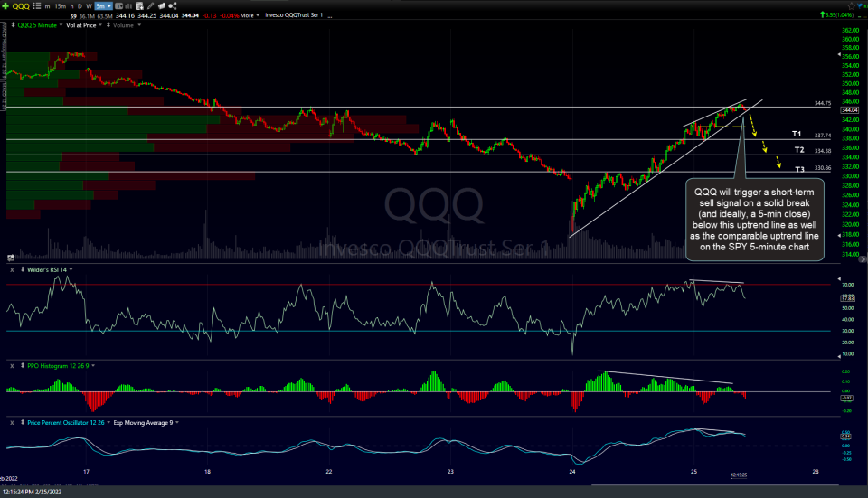868x498 pixels.
Task: Select the hourly (h) timeframe
Action: 72,6
